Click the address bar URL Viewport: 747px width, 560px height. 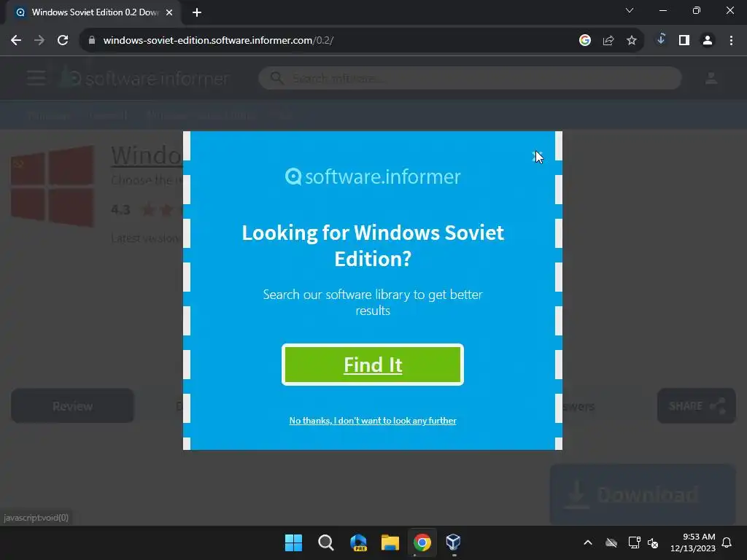click(x=217, y=41)
